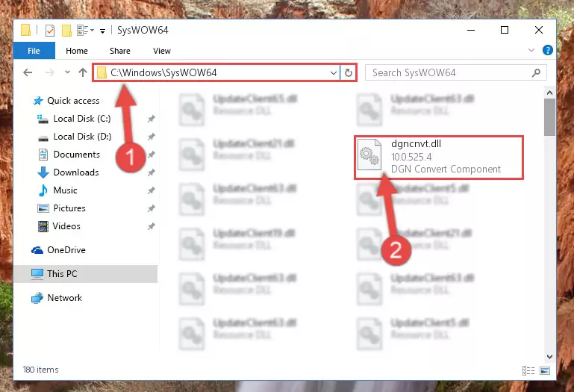Image resolution: width=574 pixels, height=392 pixels.
Task: Switch to Large icons view in status bar
Action: coord(545,371)
